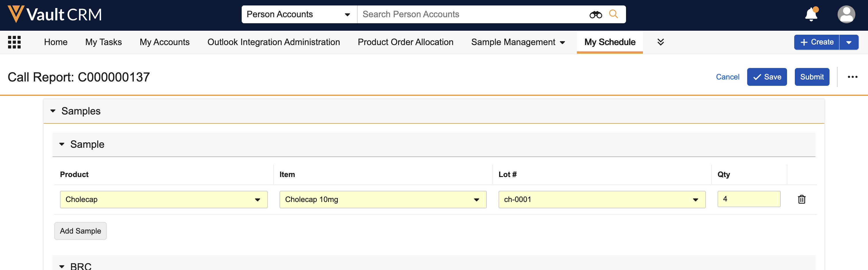Click the orange magnifier search icon
Screen dimensions: 868x270
[613, 14]
